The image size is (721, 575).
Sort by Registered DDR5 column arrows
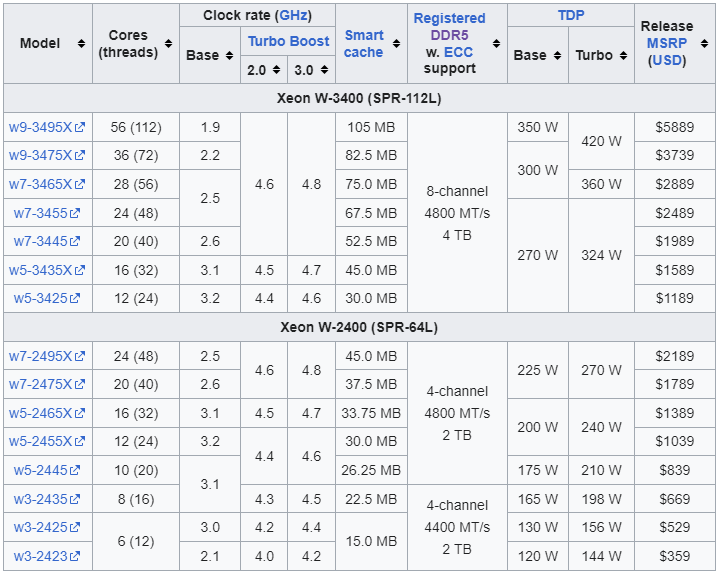click(x=497, y=44)
